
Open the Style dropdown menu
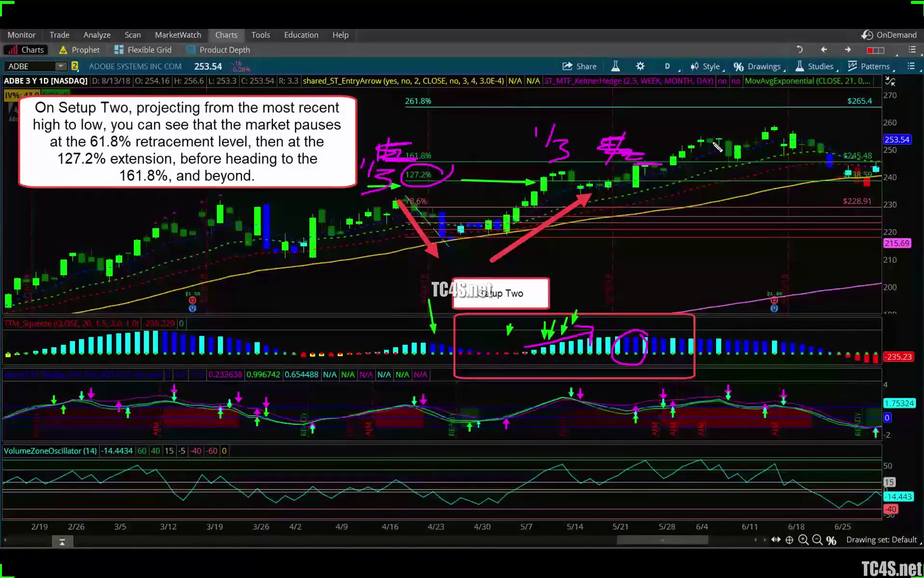tap(711, 66)
